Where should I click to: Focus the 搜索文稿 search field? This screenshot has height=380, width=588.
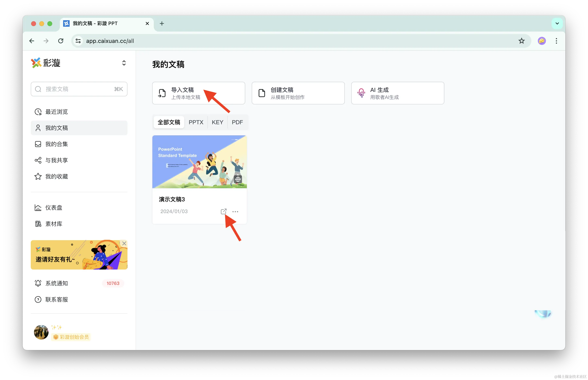point(79,89)
